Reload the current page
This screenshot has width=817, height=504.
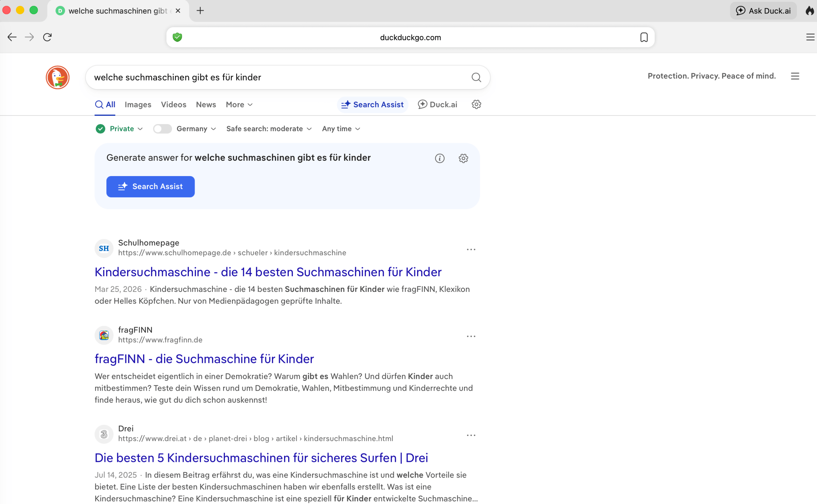pyautogui.click(x=47, y=37)
